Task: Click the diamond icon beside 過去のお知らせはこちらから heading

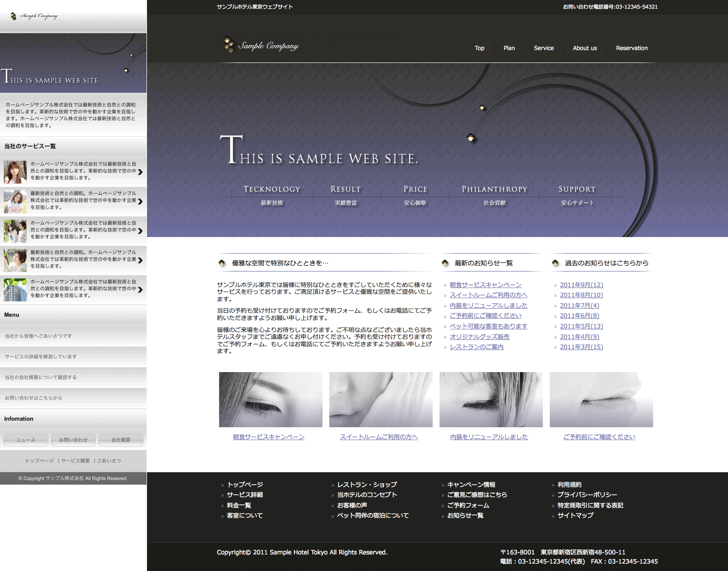Action: [x=555, y=263]
